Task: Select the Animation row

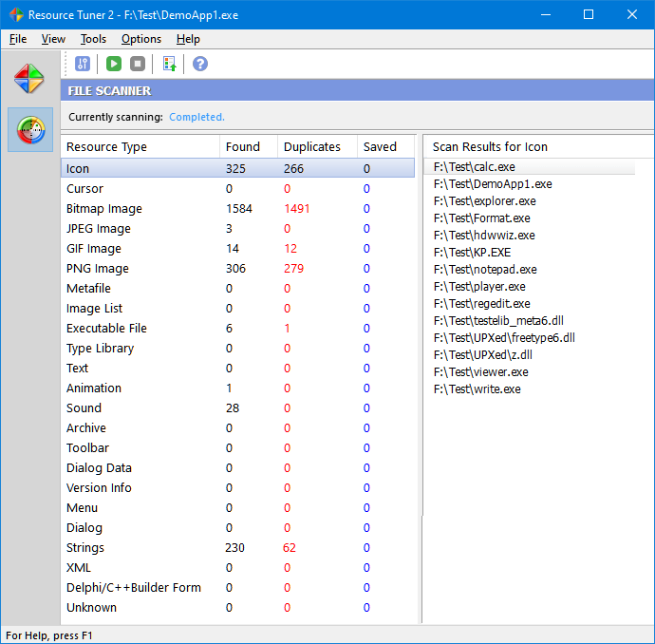Action: [237, 388]
